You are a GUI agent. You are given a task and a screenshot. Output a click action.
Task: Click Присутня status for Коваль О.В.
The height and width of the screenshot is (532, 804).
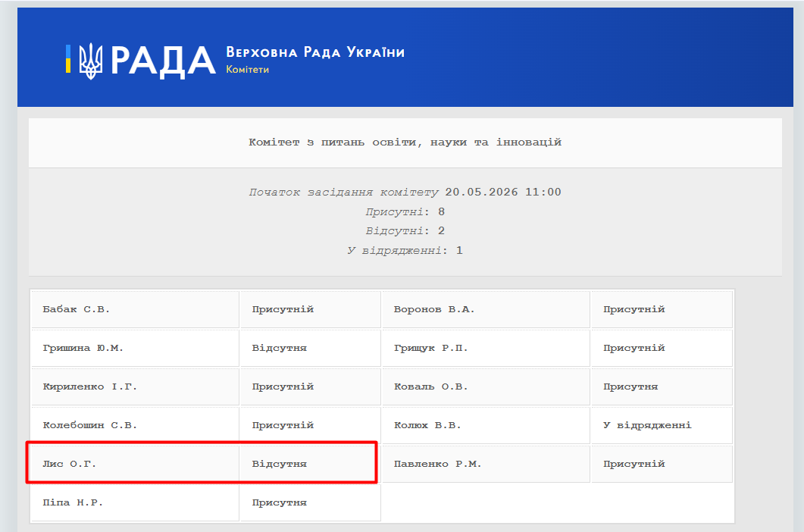(x=630, y=386)
